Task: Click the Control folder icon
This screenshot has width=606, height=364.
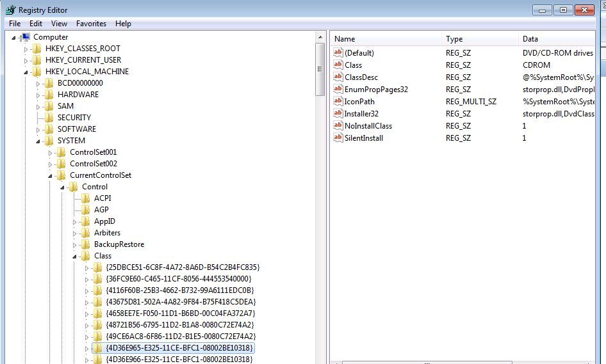Action: coord(74,187)
